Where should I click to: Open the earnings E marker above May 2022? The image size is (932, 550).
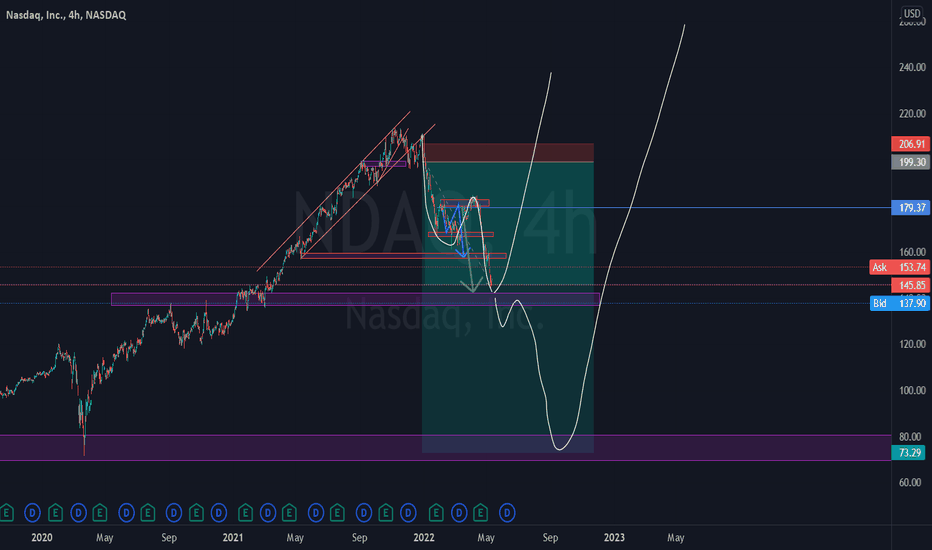(x=481, y=513)
